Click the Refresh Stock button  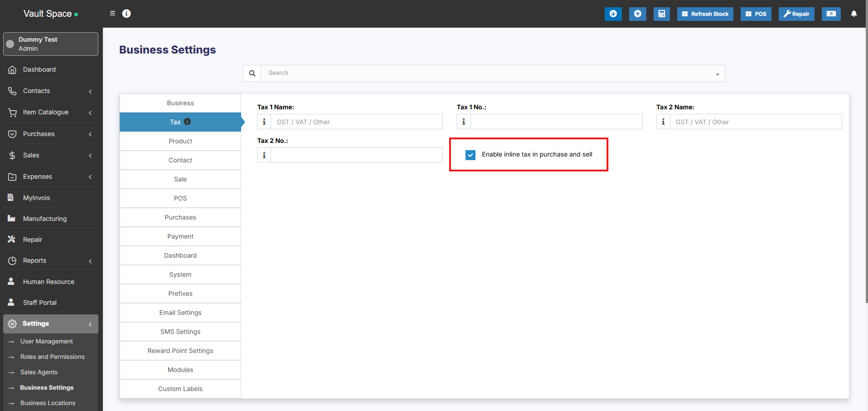click(x=705, y=14)
